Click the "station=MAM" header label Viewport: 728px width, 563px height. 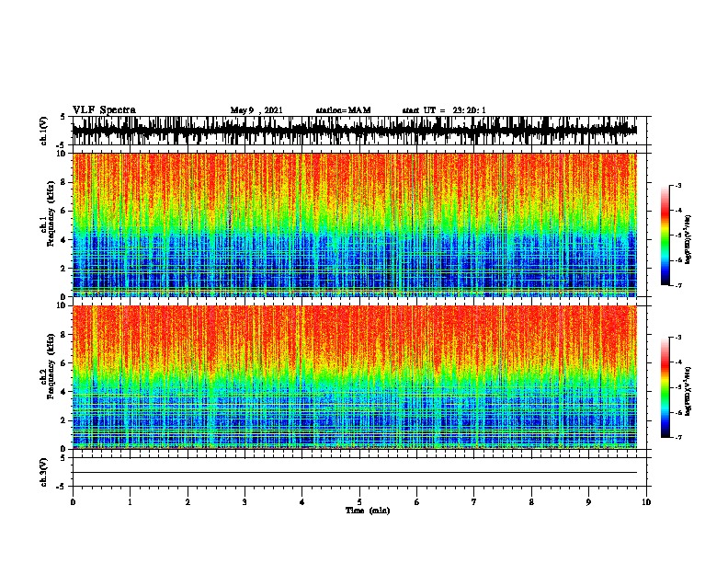(x=343, y=110)
